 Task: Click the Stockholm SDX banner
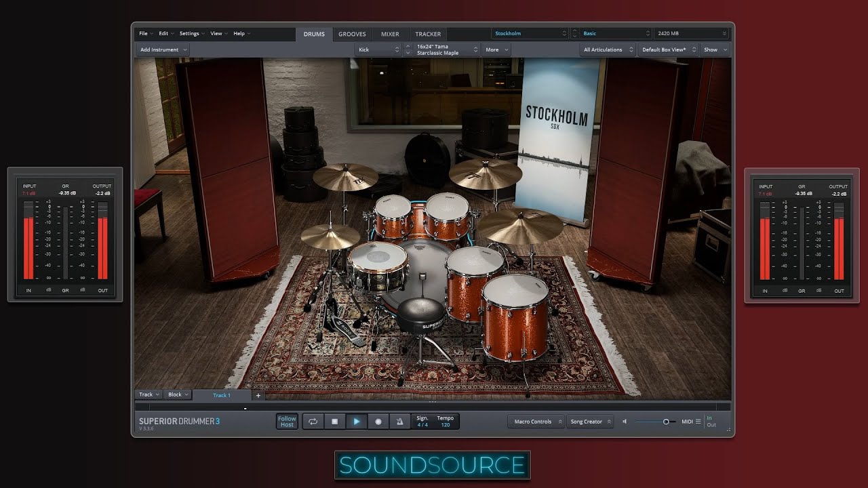(557, 139)
